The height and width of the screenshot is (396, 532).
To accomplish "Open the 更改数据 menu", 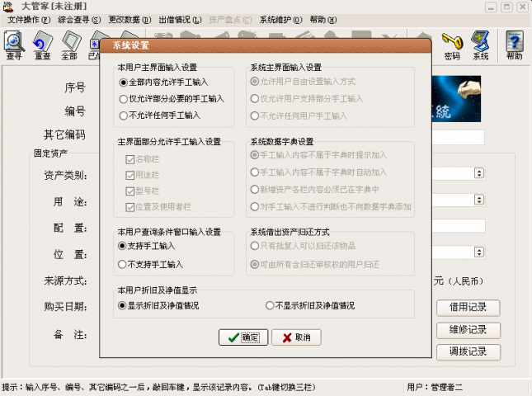I will (x=129, y=20).
